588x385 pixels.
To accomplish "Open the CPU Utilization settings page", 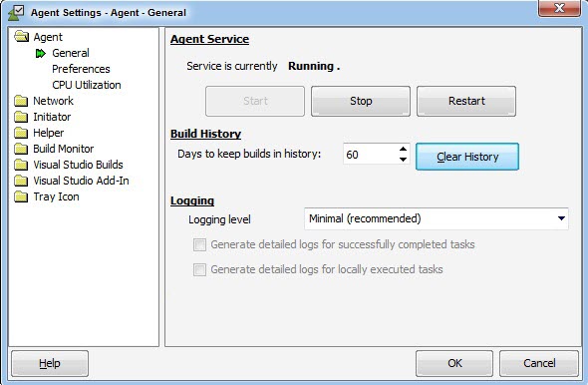I will tap(87, 85).
